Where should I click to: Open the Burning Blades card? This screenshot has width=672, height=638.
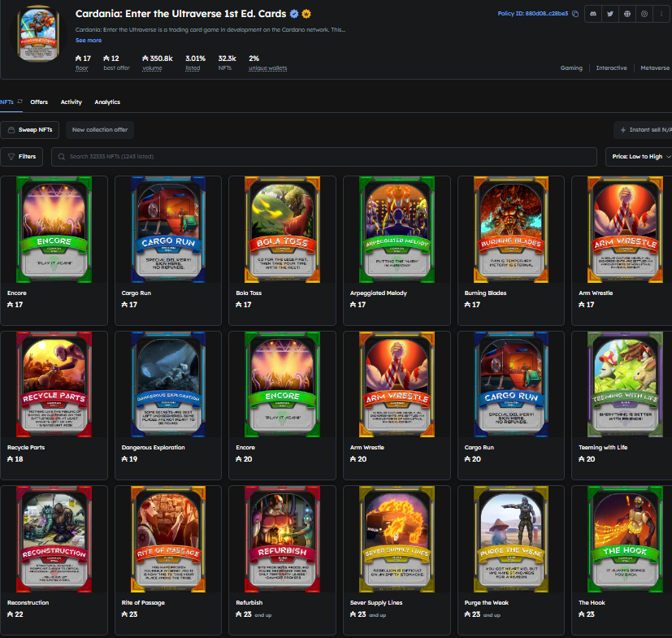[x=511, y=250]
